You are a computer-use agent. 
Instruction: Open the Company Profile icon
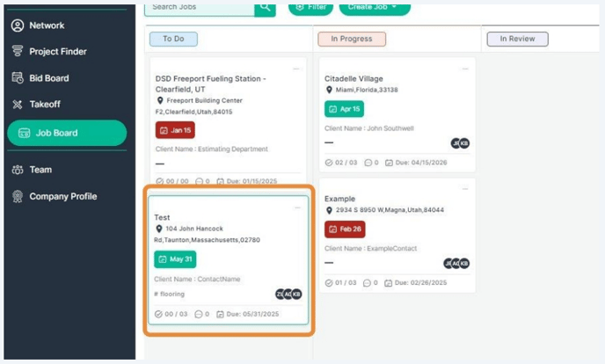(17, 196)
